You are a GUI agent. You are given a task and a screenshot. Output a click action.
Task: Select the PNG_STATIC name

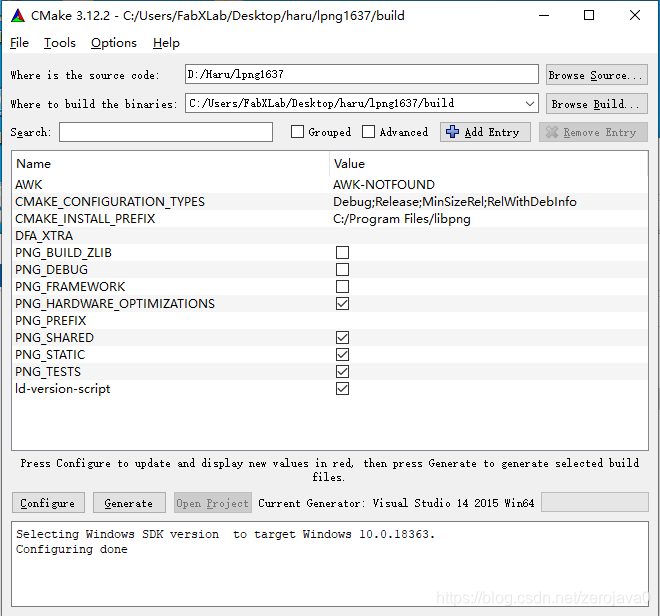click(50, 355)
